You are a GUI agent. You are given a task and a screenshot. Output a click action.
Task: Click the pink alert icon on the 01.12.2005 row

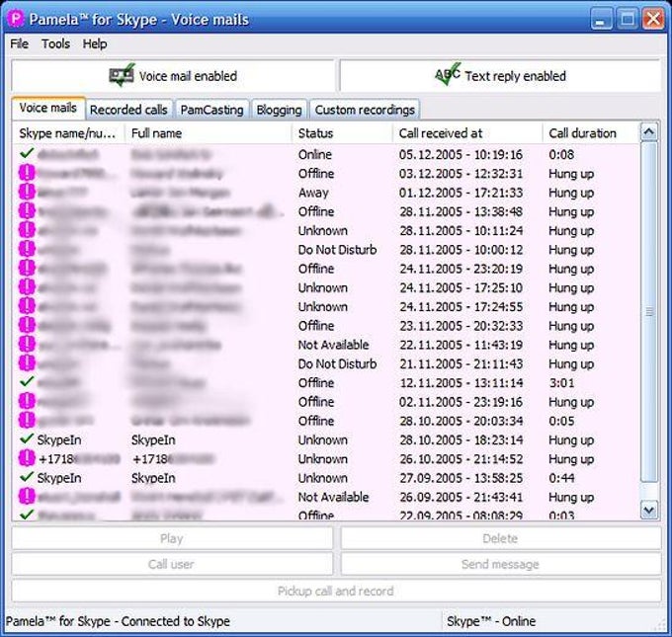click(27, 192)
